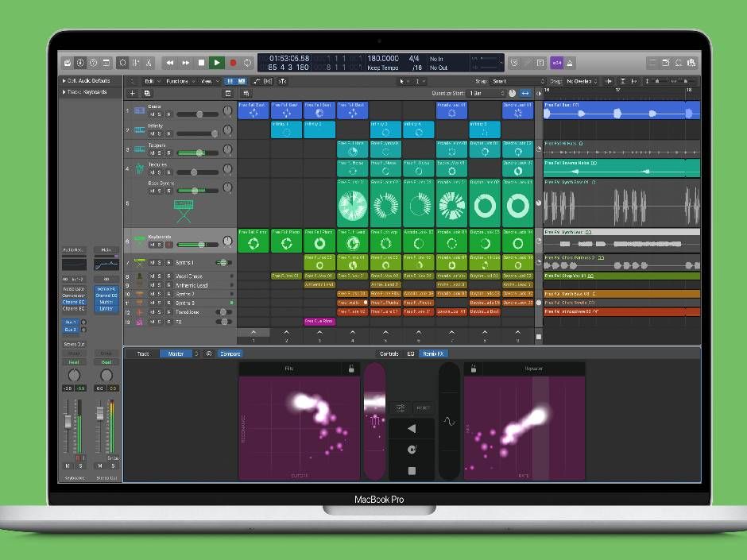Trigger the pink FX track loop cell
The width and height of the screenshot is (747, 560).
[319, 322]
